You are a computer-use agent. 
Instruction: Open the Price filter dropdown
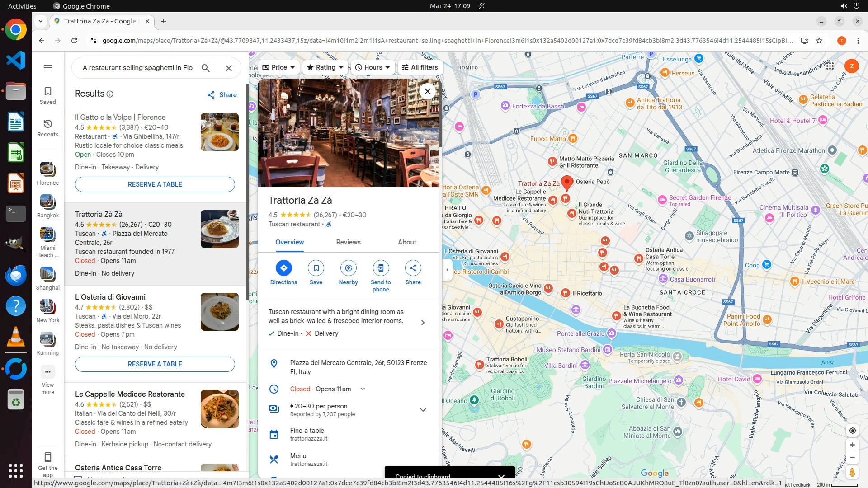pos(279,67)
